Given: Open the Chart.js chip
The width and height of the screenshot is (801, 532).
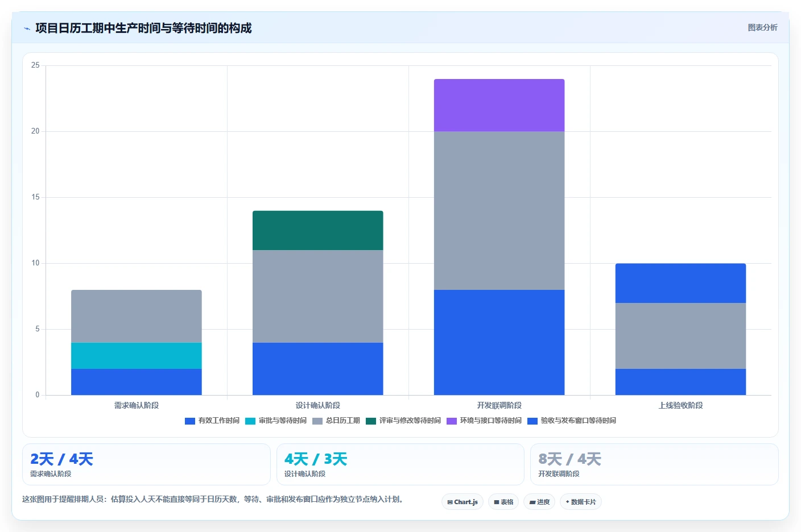Looking at the screenshot, I should (463, 502).
